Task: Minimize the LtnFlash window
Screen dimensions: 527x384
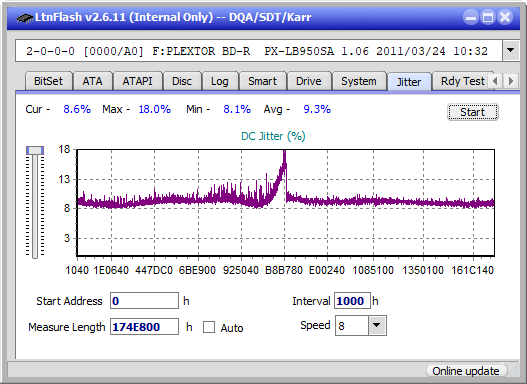Action: (x=471, y=17)
